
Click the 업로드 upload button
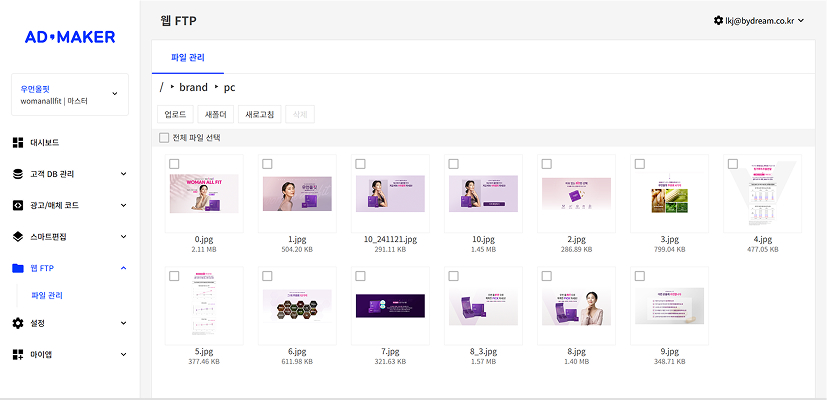[x=175, y=114]
